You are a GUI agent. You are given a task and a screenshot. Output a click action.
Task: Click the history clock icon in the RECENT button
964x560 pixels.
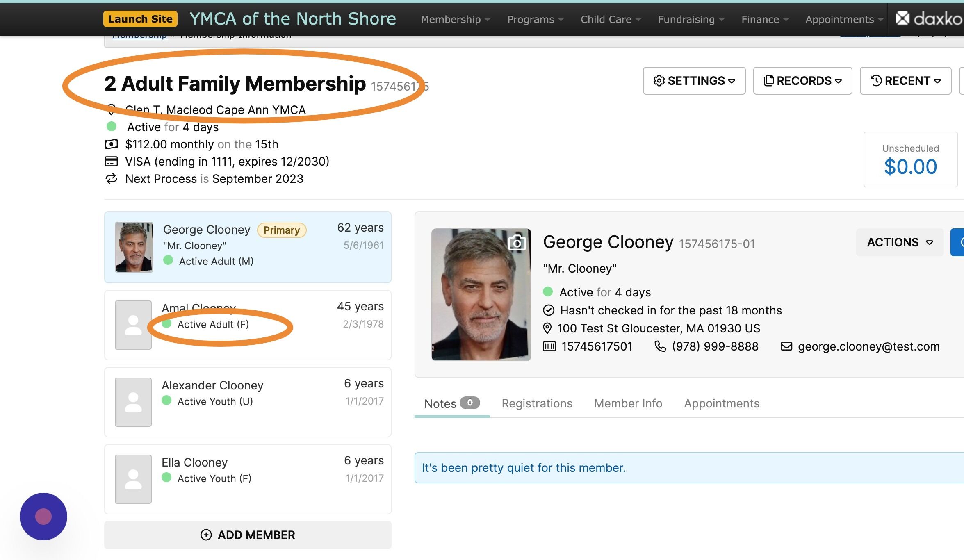pyautogui.click(x=876, y=81)
